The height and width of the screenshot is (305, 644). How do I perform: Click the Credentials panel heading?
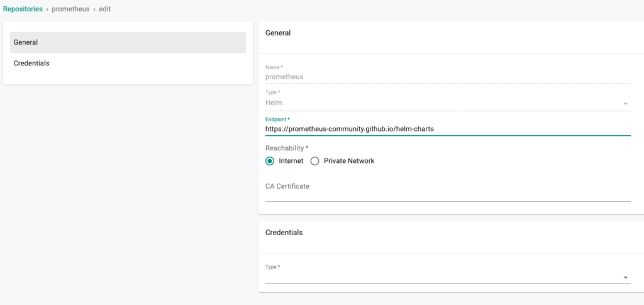tap(284, 232)
